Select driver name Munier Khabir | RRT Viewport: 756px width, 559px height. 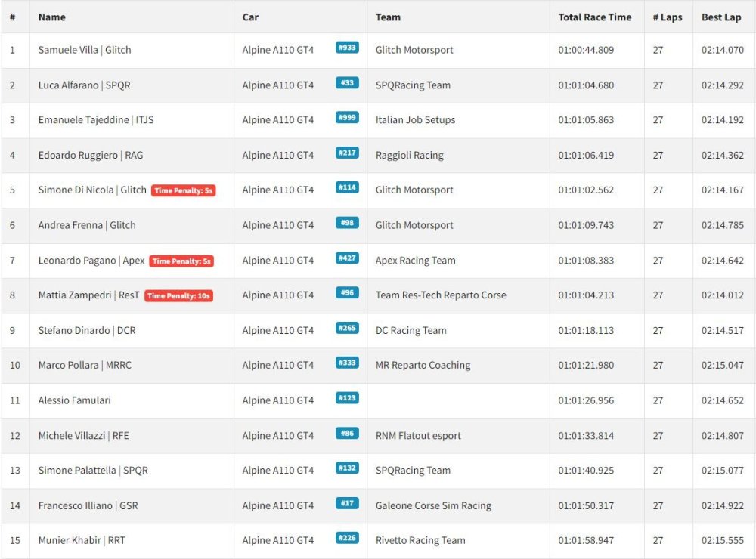pos(82,540)
